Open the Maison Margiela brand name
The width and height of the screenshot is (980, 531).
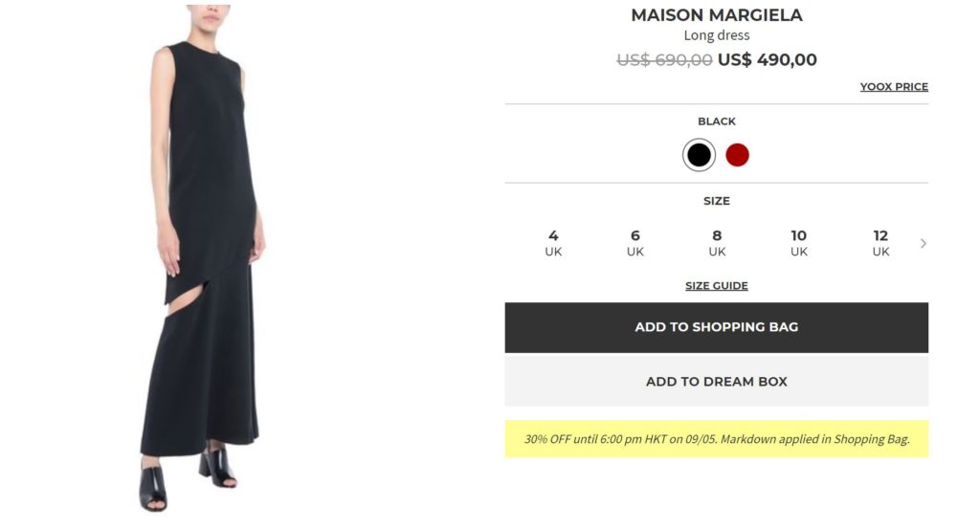pyautogui.click(x=716, y=15)
